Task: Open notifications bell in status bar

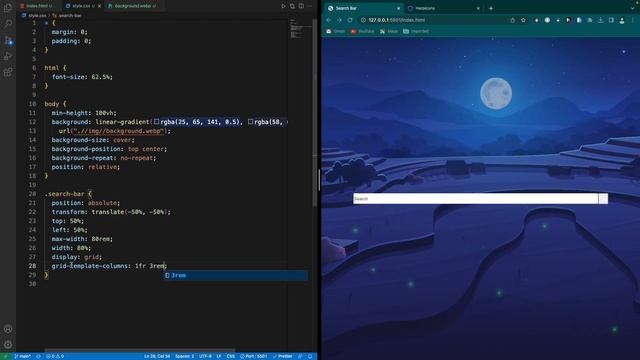Action: [310, 356]
